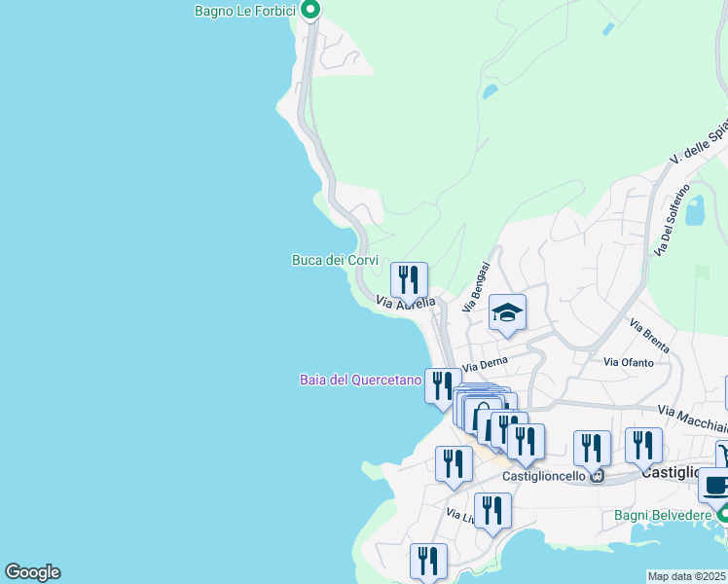
Task: Select the Baia del Quercetano label
Action: click(x=361, y=380)
